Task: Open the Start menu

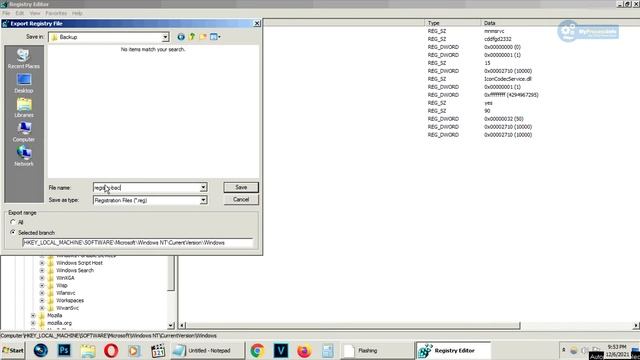Action: pyautogui.click(x=13, y=351)
